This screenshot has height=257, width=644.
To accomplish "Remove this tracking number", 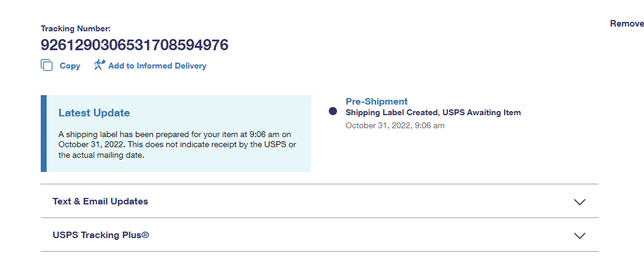I will 626,24.
